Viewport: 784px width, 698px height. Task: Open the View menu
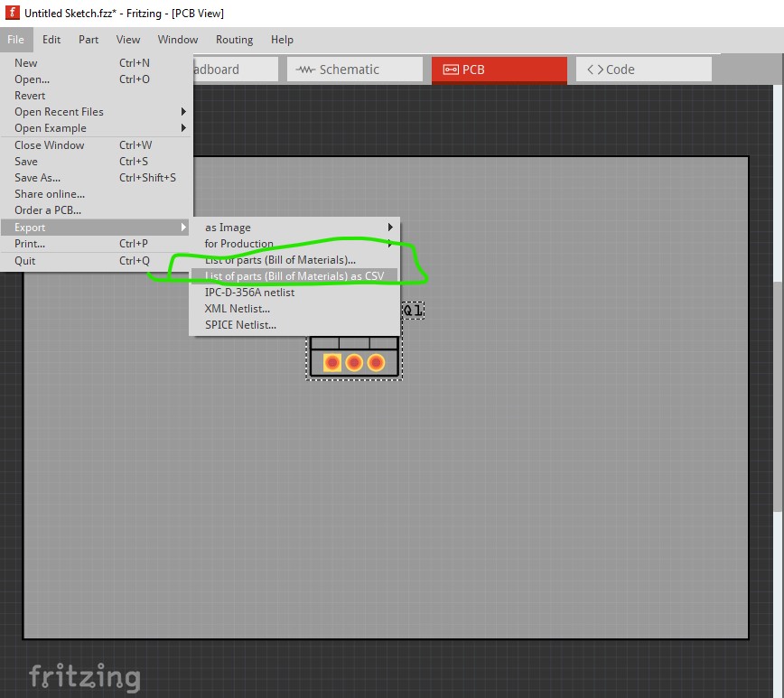[x=128, y=40]
